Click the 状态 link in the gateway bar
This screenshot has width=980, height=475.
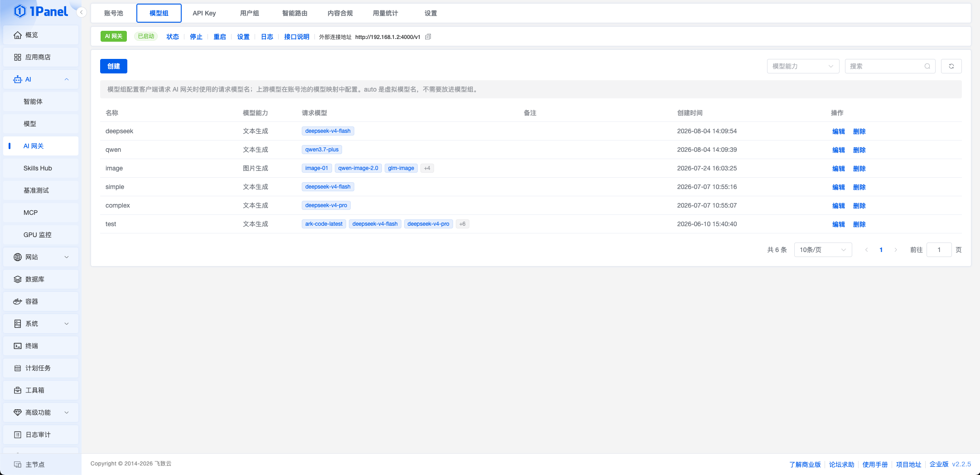173,37
